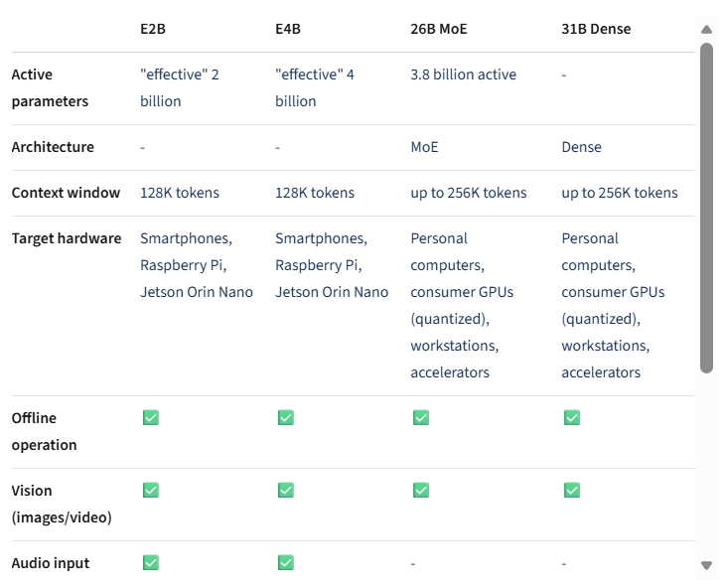This screenshot has height=588, width=727.
Task: Click the Context window row label
Action: tap(66, 193)
